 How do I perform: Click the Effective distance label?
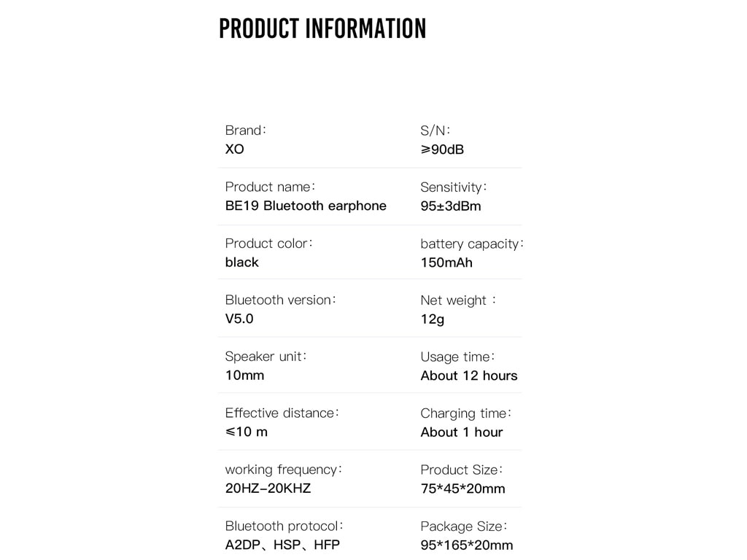click(282, 413)
